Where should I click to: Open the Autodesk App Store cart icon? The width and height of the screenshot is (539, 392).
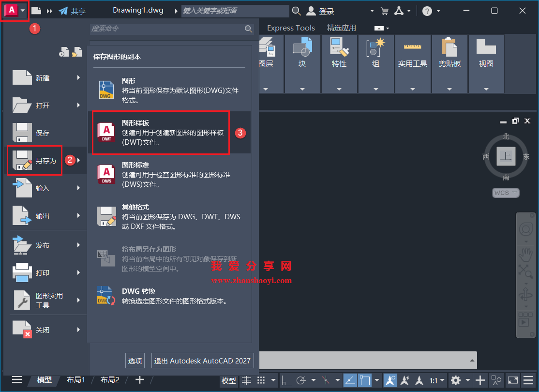(385, 11)
